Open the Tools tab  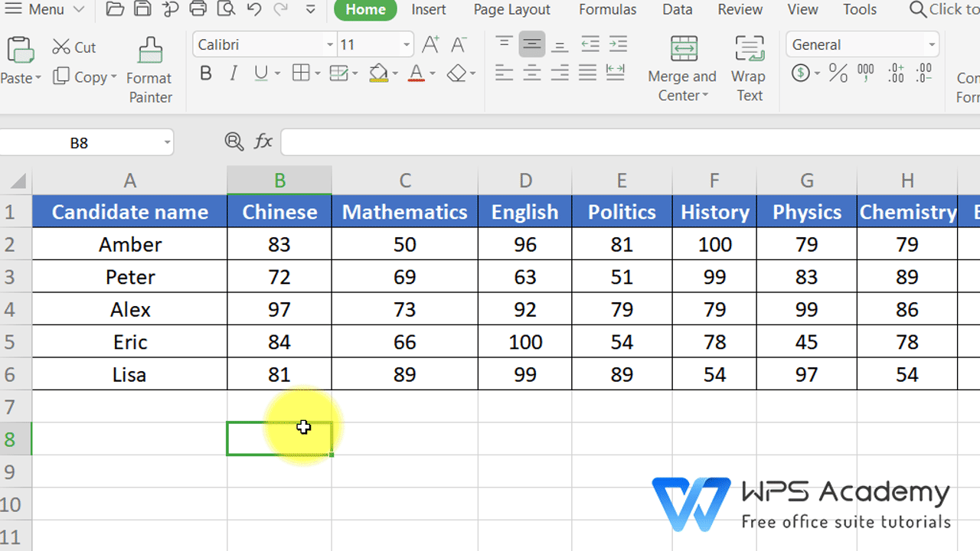click(x=860, y=10)
